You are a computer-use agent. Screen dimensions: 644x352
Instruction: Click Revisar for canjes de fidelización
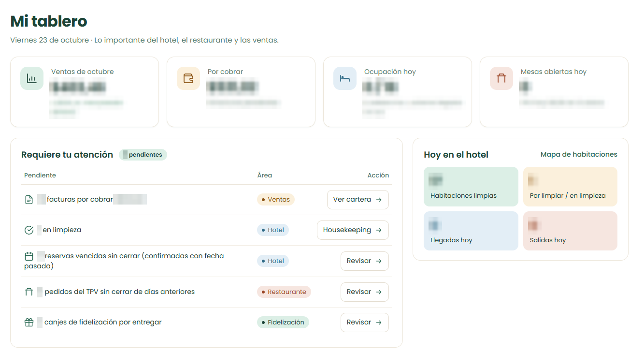[x=365, y=323]
